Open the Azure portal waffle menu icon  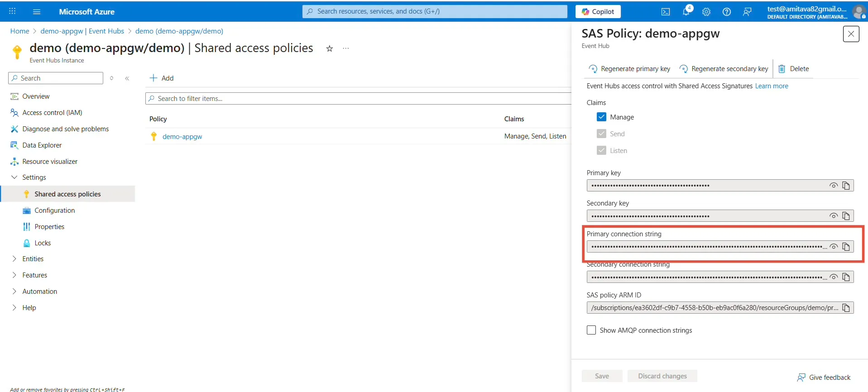[x=12, y=11]
